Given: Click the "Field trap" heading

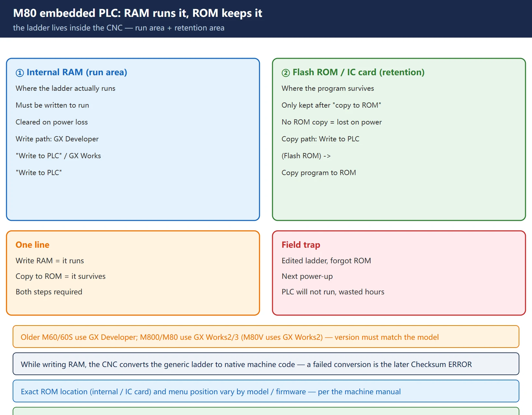Looking at the screenshot, I should point(301,245).
